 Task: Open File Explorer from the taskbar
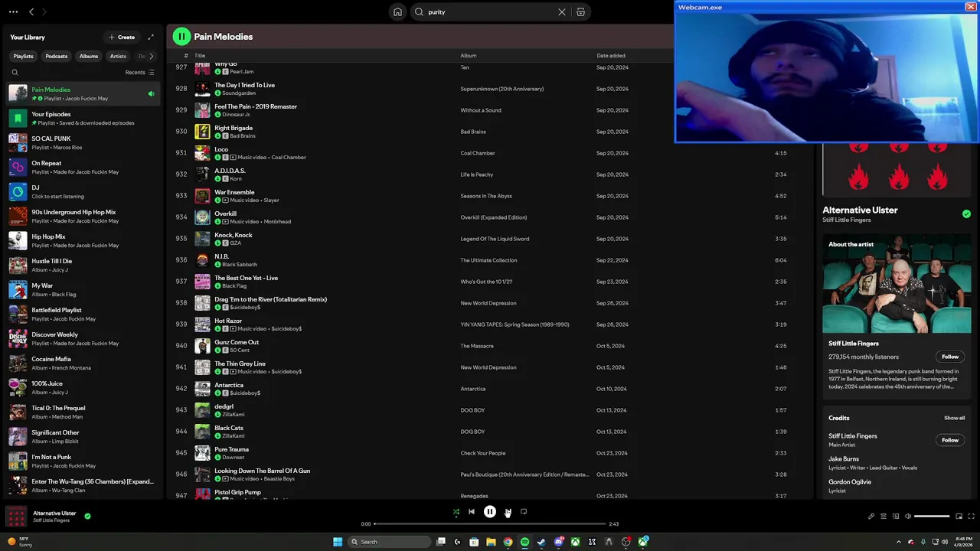(491, 542)
